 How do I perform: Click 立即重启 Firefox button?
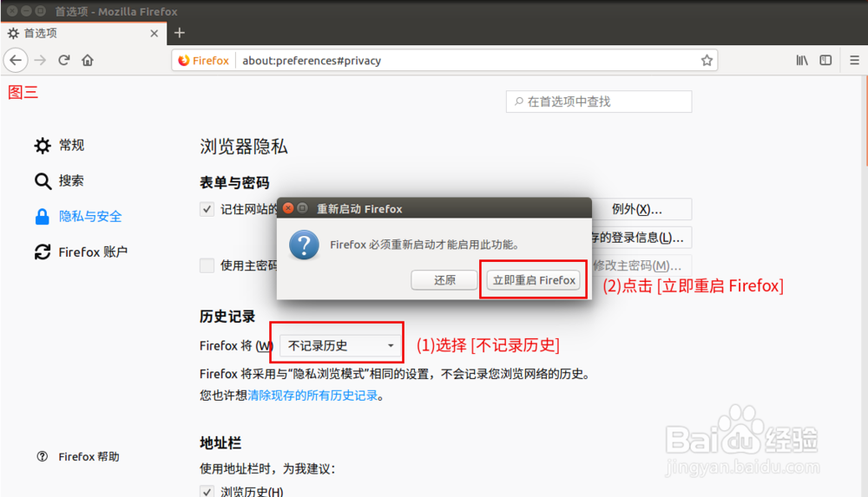pyautogui.click(x=534, y=280)
